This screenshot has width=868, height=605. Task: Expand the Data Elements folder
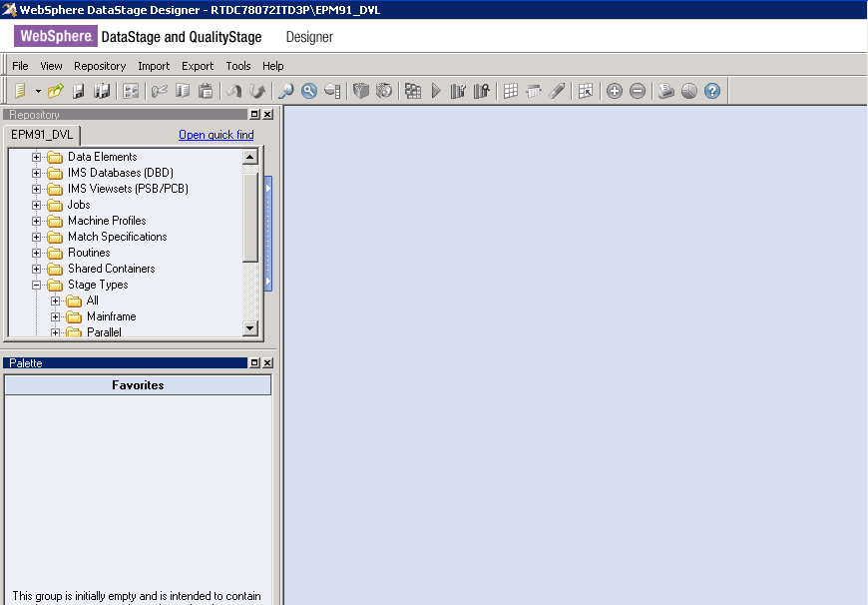pyautogui.click(x=37, y=157)
